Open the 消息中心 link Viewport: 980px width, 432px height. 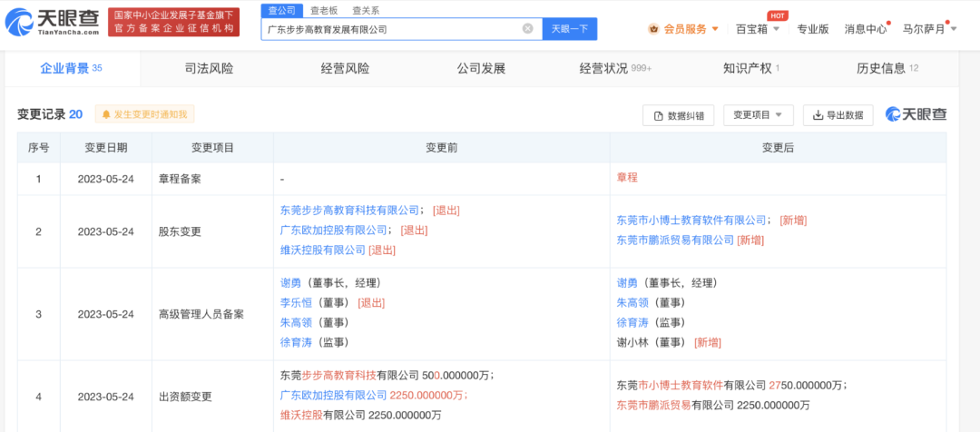tap(866, 29)
